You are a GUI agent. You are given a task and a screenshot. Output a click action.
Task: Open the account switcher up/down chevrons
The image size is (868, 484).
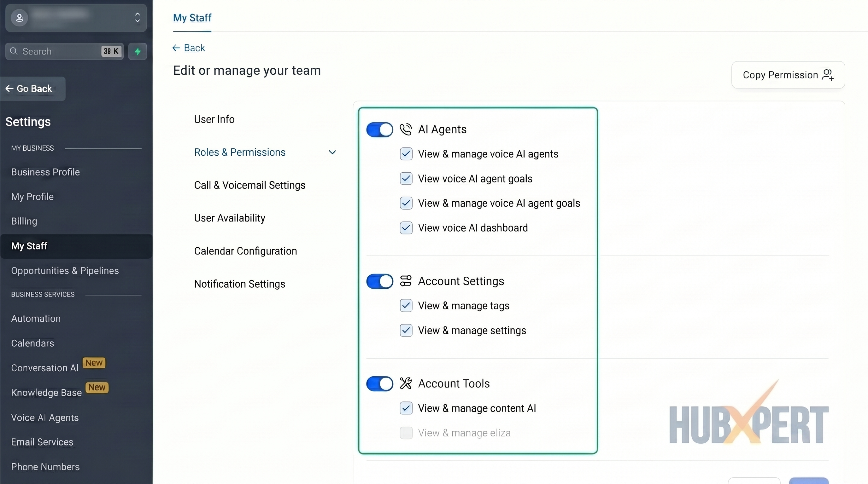pos(138,18)
